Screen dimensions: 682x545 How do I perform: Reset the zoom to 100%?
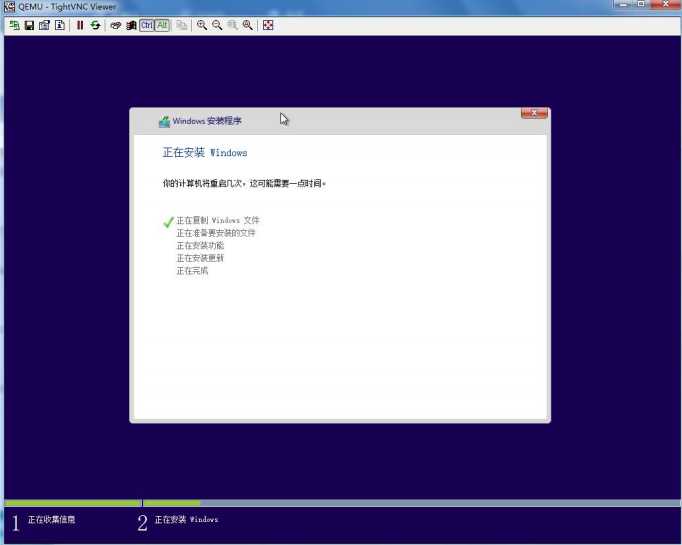233,25
